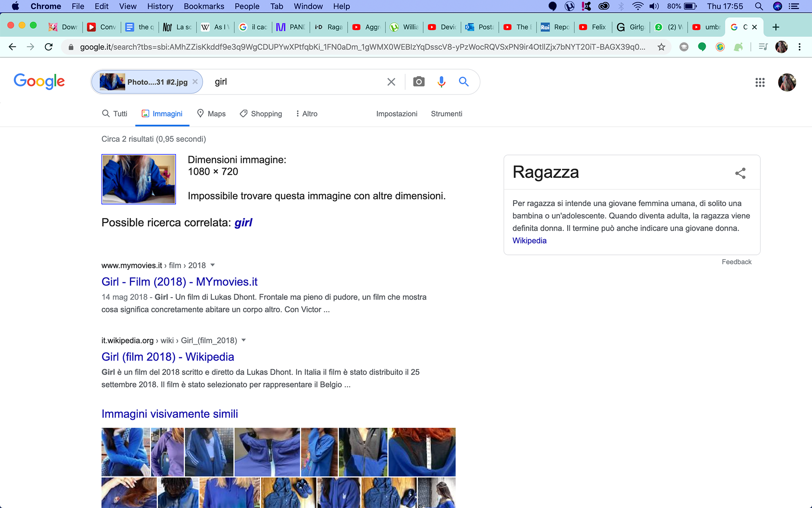Open media control playlist icon in toolbar

(763, 47)
